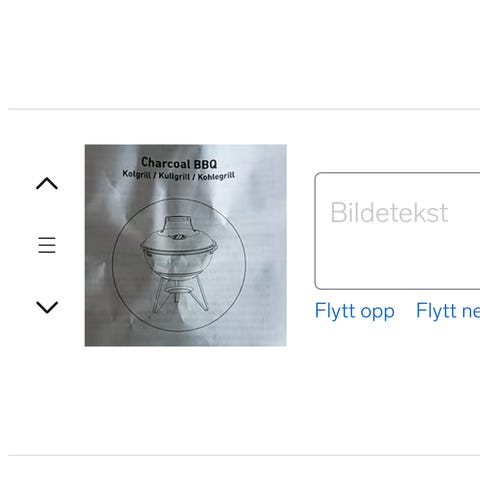Viewport: 480px width, 480px height.
Task: Click the up chevron arrow beside the image
Action: (x=47, y=183)
